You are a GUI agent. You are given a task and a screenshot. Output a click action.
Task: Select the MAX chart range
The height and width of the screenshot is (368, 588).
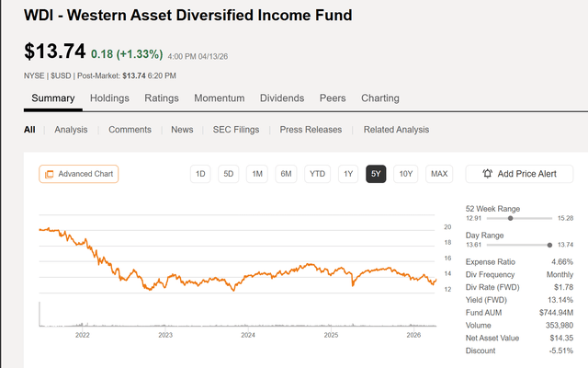pyautogui.click(x=439, y=174)
